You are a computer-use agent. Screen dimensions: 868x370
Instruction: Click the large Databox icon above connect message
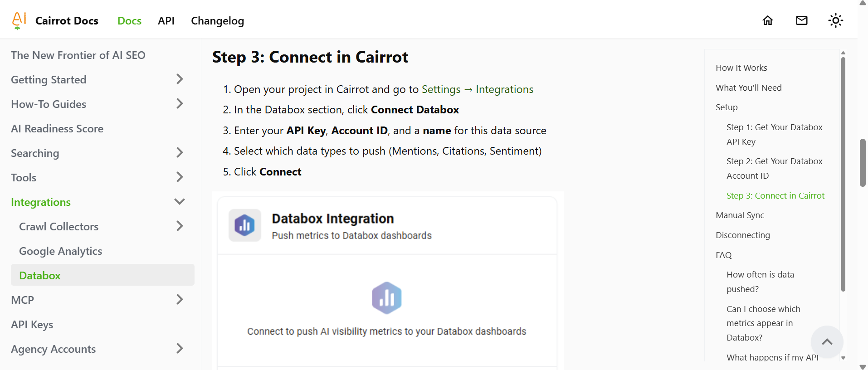click(x=387, y=298)
